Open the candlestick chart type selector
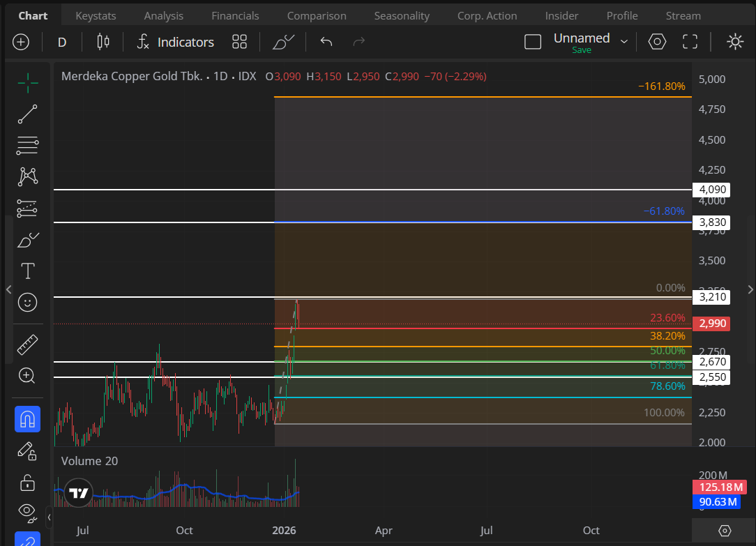The width and height of the screenshot is (756, 546). click(x=103, y=42)
